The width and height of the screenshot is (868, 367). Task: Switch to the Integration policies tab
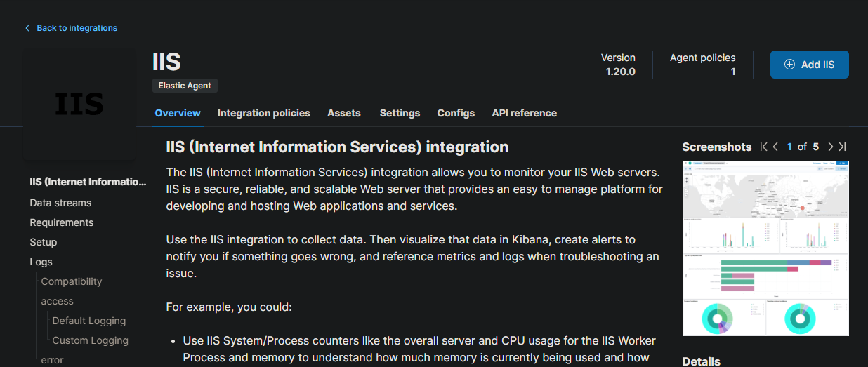click(x=263, y=113)
